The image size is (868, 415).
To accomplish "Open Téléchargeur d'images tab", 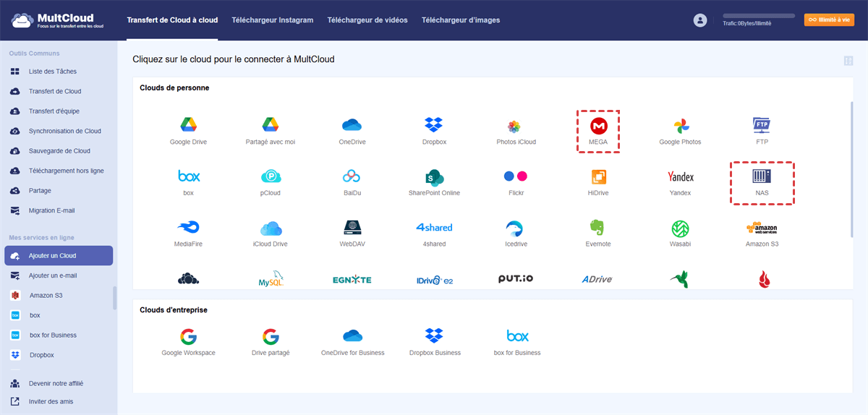I will [461, 20].
